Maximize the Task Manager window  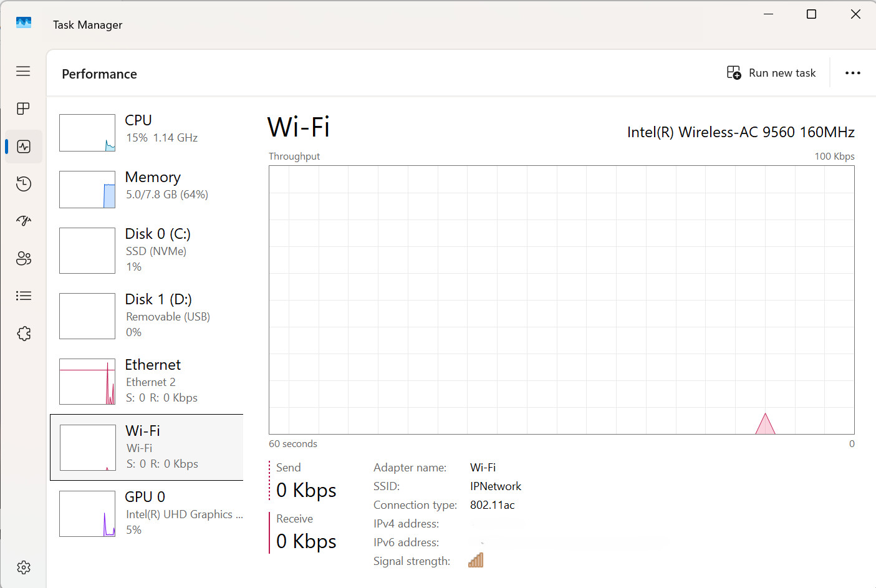[x=811, y=14]
